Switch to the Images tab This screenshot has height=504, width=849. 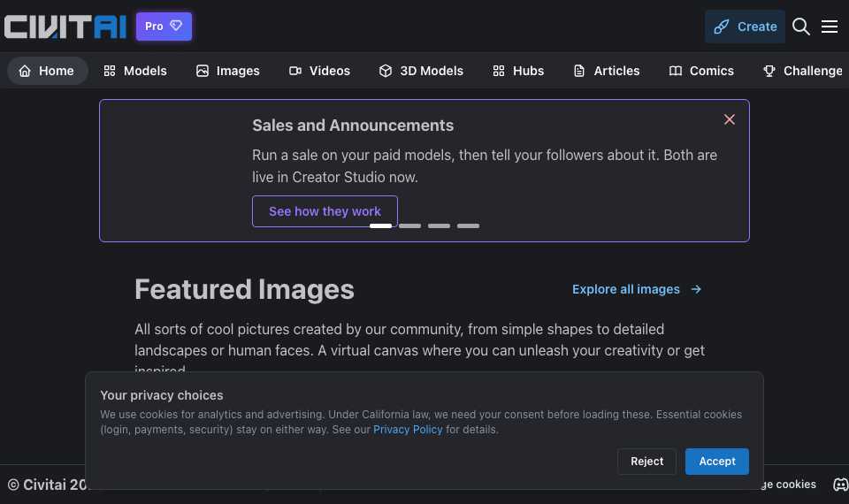coord(228,71)
